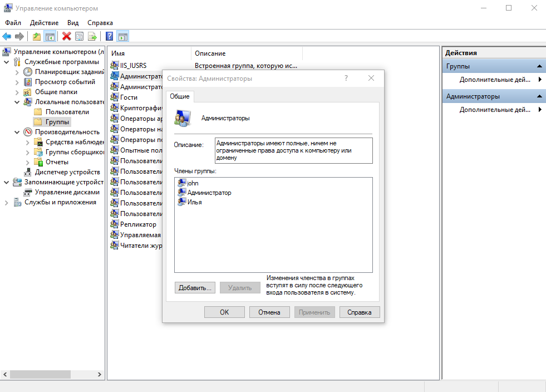Open the Вид menu
This screenshot has height=392, width=546.
[73, 23]
